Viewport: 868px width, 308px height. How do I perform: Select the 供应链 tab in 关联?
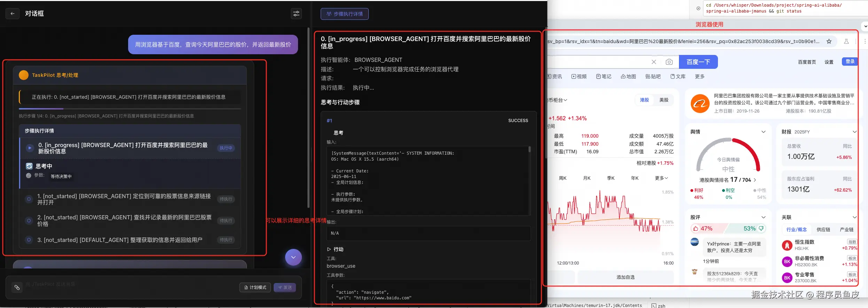click(823, 229)
